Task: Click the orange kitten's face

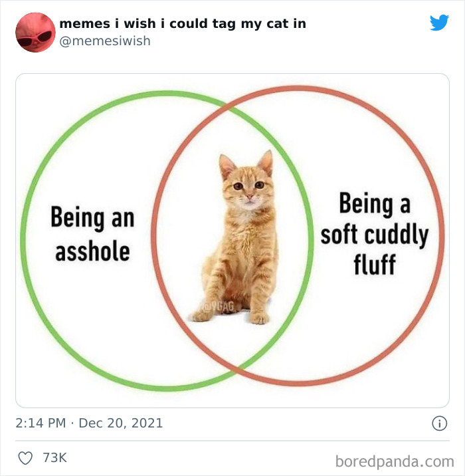Action: tap(248, 188)
